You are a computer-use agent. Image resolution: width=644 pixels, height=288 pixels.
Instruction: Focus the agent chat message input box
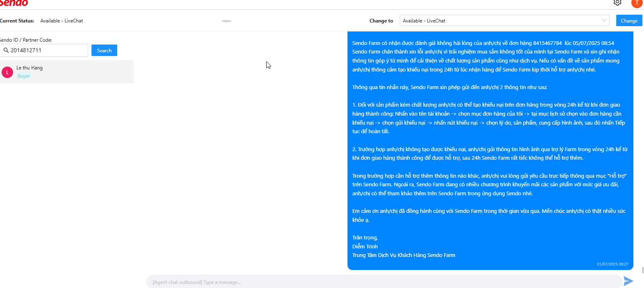pos(384,282)
